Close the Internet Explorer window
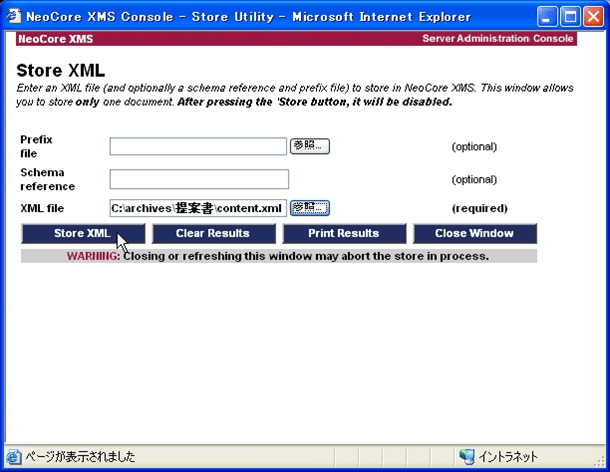 [591, 16]
